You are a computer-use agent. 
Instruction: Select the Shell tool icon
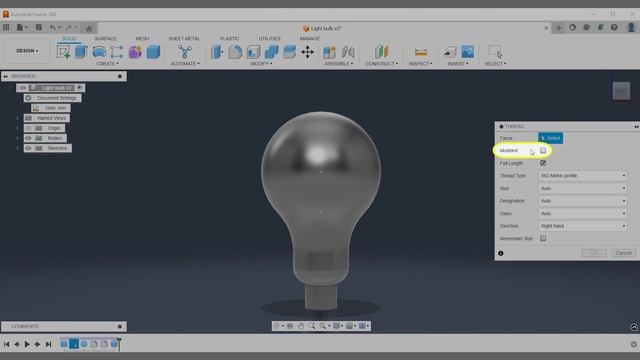tap(253, 52)
